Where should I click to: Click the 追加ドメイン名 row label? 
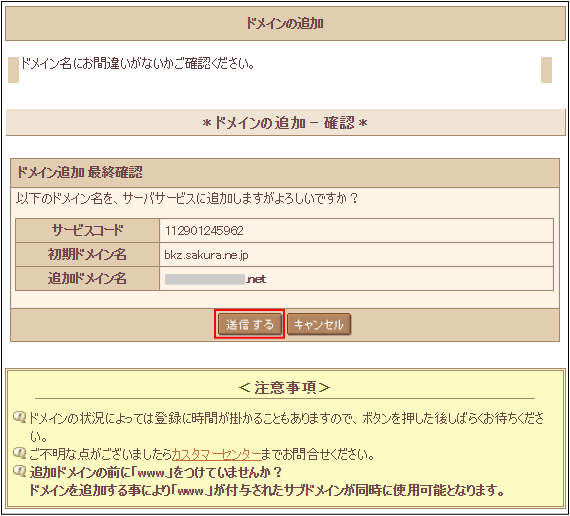(x=88, y=279)
